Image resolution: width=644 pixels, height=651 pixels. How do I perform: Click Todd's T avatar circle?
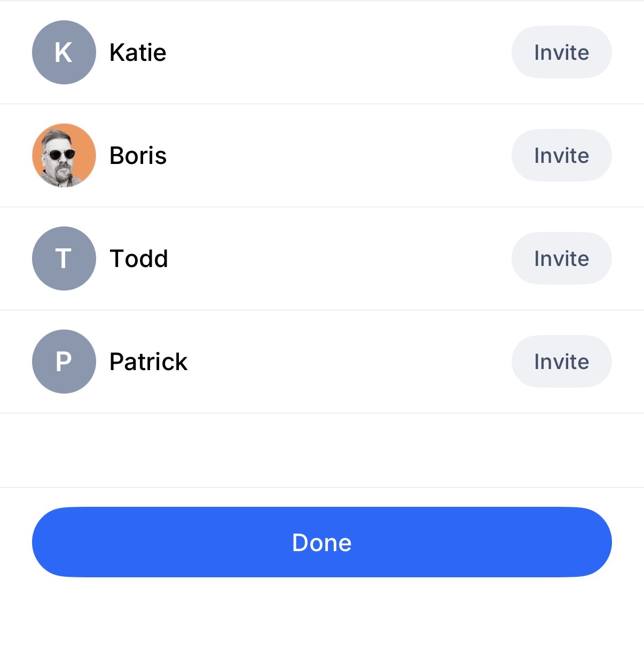click(x=64, y=258)
